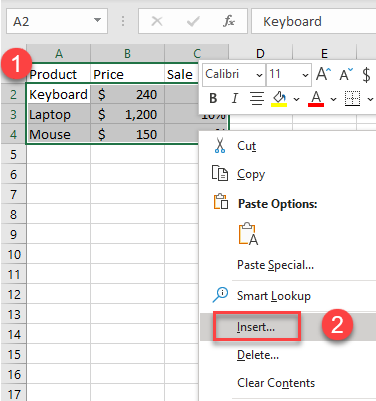Expand the Name Box dropdown arrow
Screen dimensions: 376x401
point(97,21)
